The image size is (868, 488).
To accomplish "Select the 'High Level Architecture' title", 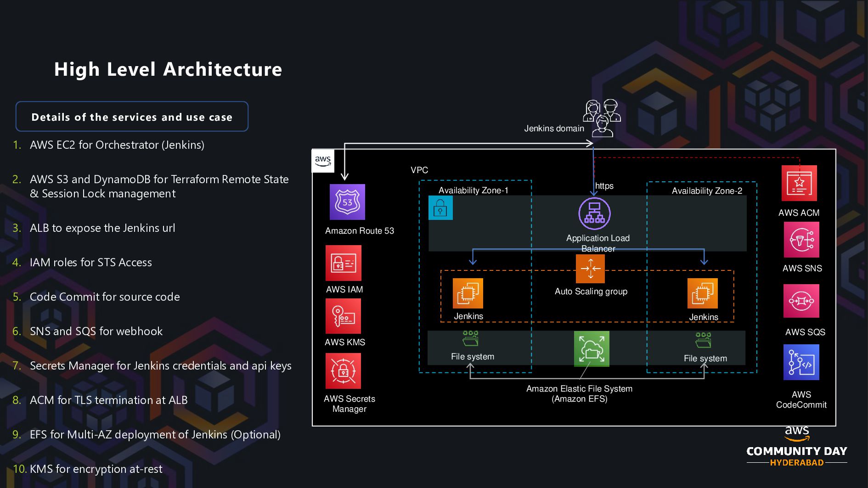I will click(168, 69).
